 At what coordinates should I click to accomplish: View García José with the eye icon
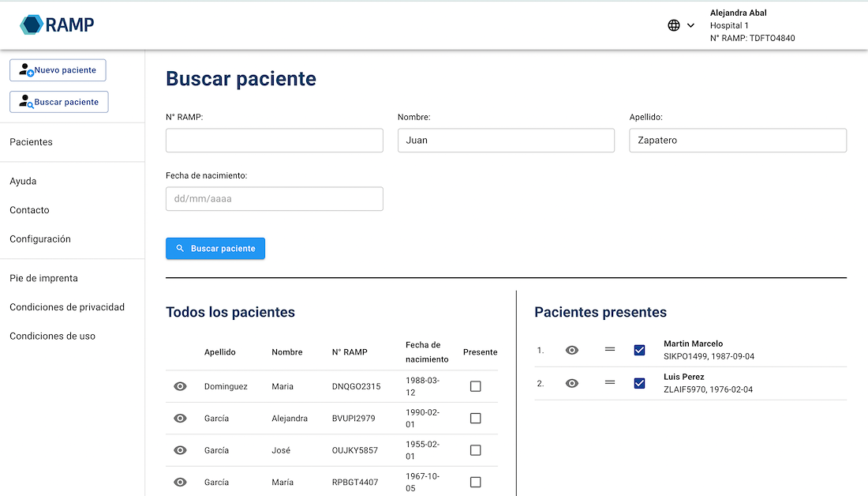[x=181, y=450]
